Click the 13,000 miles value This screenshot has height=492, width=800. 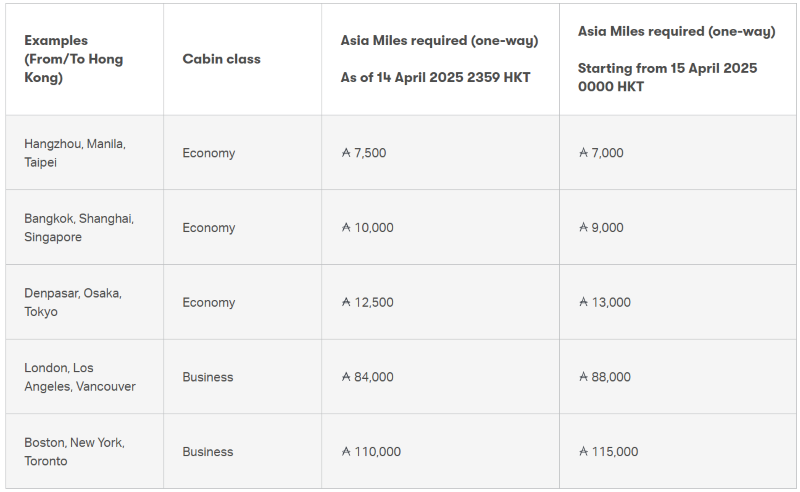[x=611, y=302]
